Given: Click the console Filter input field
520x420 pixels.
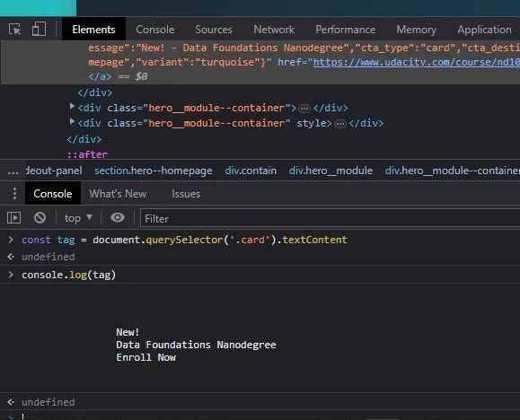Looking at the screenshot, I should click(330, 218).
